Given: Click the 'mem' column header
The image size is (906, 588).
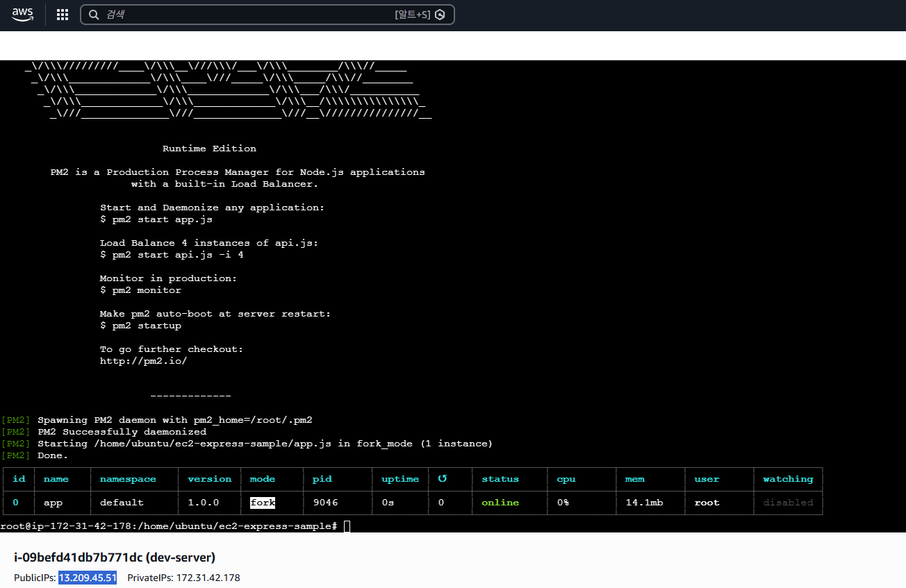Looking at the screenshot, I should point(635,479).
